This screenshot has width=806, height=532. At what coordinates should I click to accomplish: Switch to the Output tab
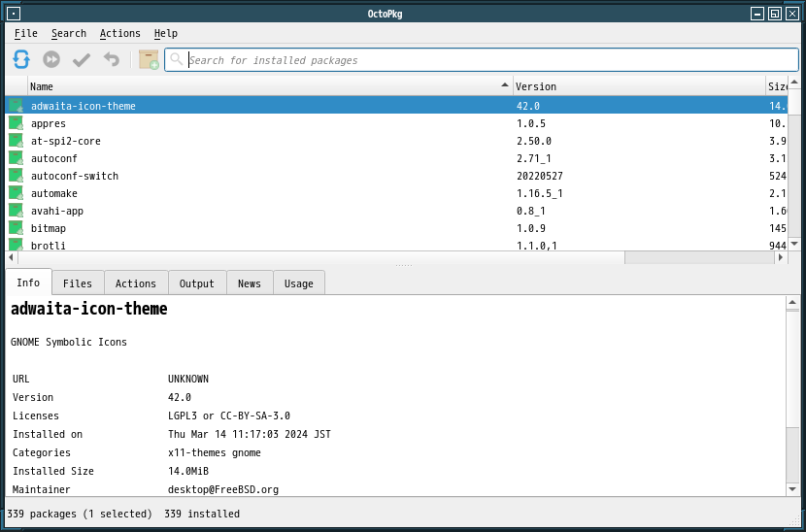coord(197,283)
